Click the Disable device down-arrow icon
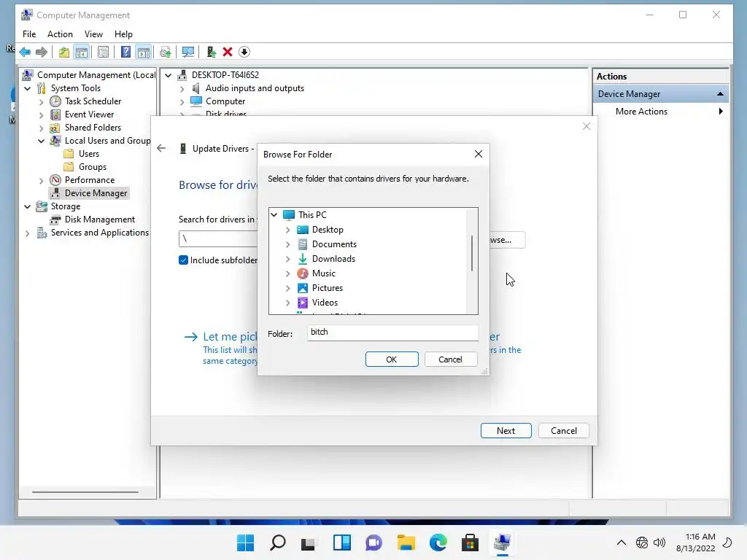The image size is (747, 560). [x=244, y=52]
